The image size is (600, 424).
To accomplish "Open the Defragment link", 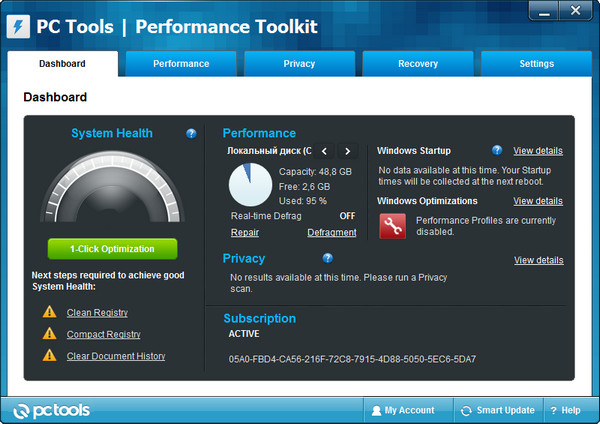I will coord(331,232).
